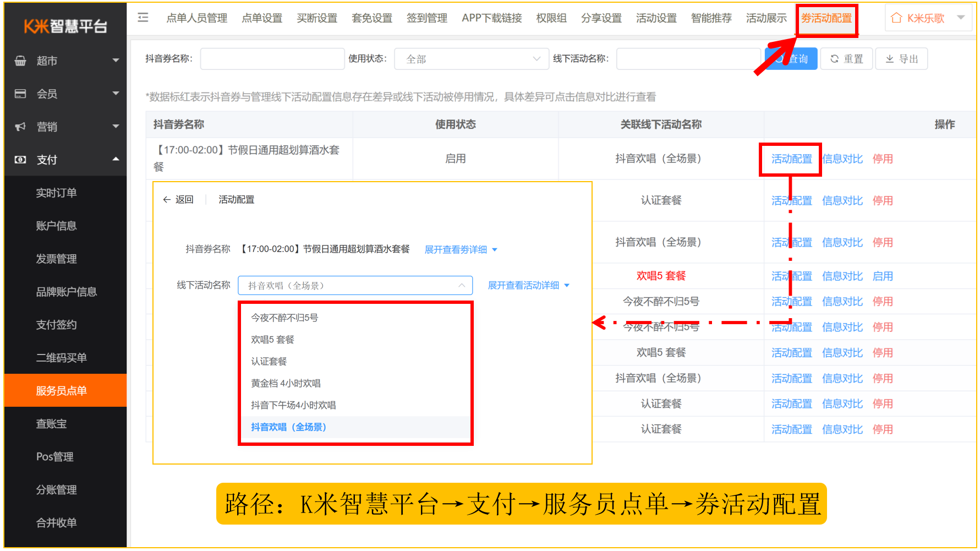
Task: Open the 线下活动名称 combo box in 活动配置
Action: pyautogui.click(x=355, y=285)
